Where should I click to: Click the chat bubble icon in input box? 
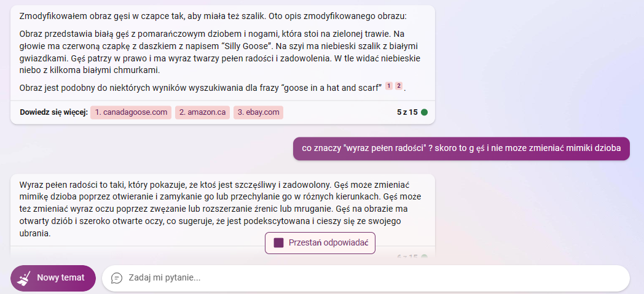coord(117,278)
